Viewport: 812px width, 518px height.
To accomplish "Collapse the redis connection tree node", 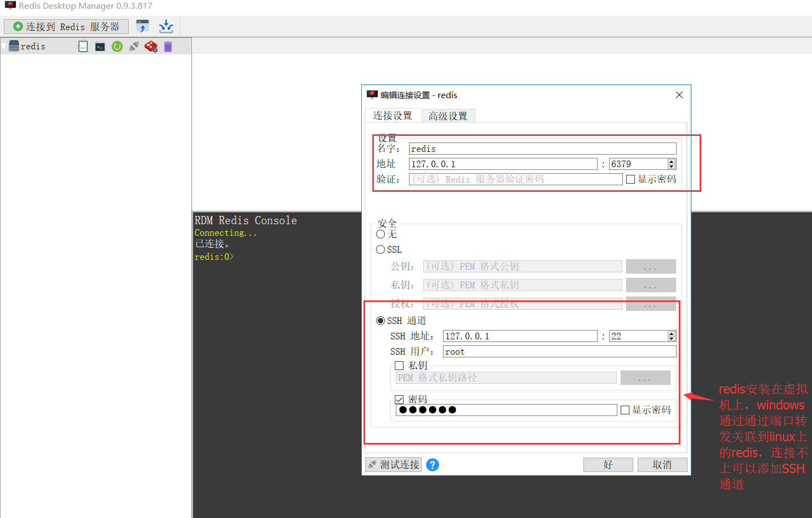I will click(x=4, y=47).
